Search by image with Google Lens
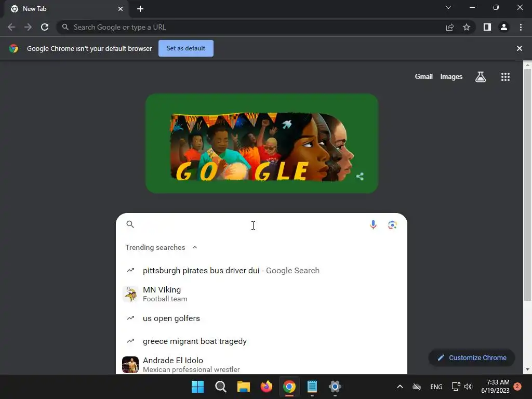532x399 pixels. [x=392, y=224]
